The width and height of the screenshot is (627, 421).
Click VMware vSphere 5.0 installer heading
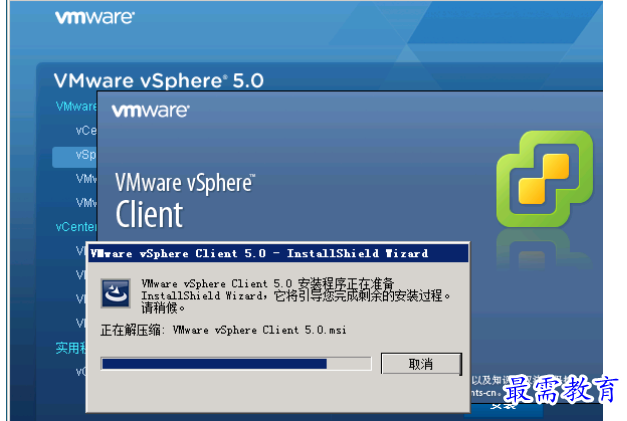[x=159, y=81]
